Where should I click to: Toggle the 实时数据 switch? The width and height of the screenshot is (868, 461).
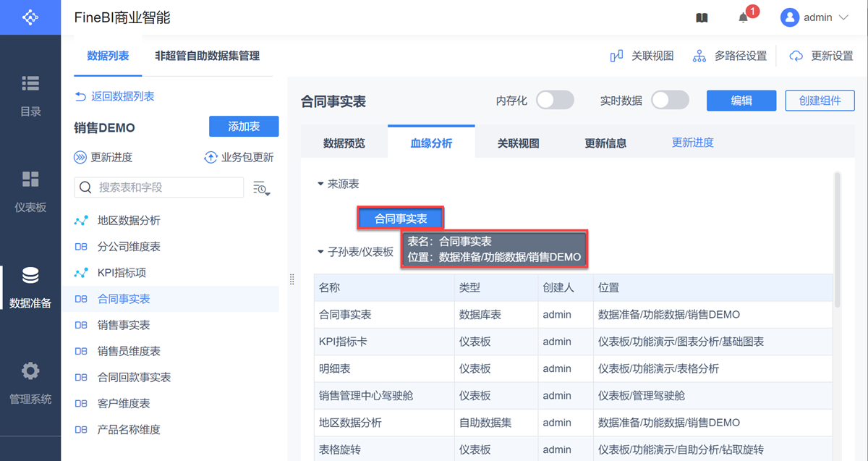click(x=670, y=101)
